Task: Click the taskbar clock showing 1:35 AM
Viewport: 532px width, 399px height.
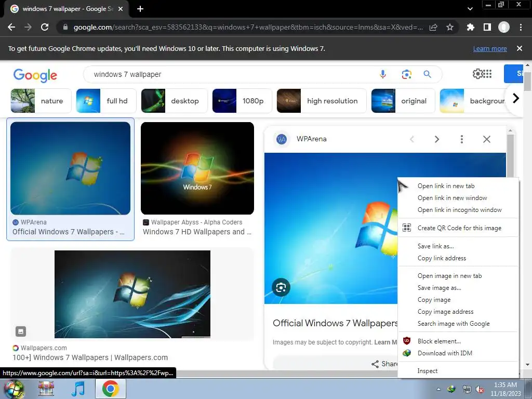Action: [x=505, y=389]
